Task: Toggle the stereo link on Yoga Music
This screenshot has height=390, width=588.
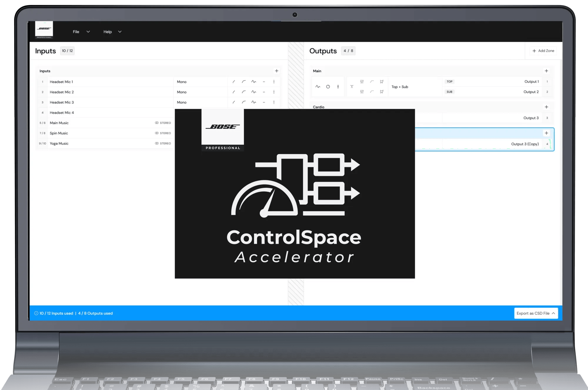Action: [x=163, y=144]
